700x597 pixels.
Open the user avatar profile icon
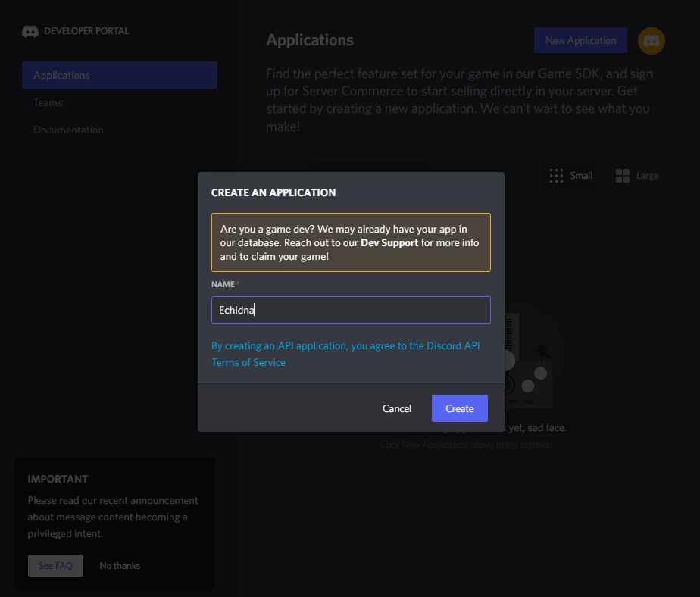(652, 41)
